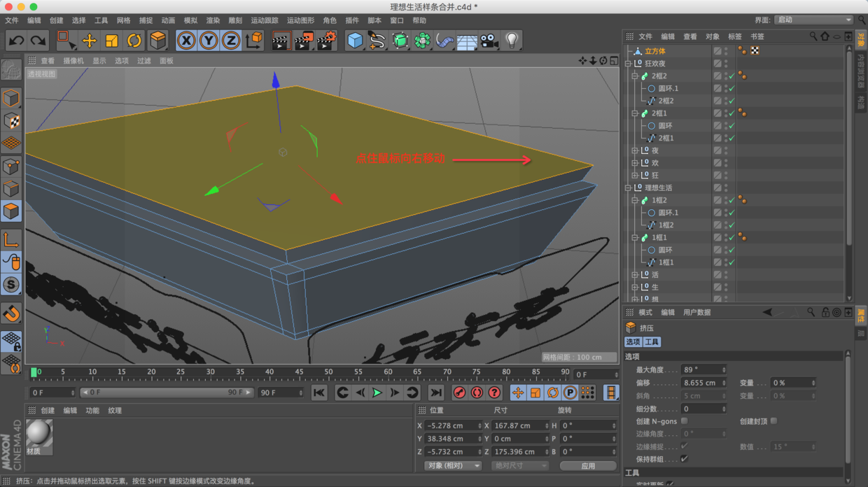Toggle the X axis lock
The width and height of the screenshot is (868, 487).
[186, 41]
